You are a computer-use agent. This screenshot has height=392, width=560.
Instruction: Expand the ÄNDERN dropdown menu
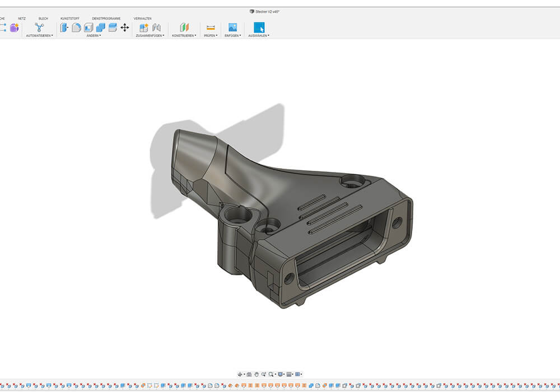click(x=94, y=35)
